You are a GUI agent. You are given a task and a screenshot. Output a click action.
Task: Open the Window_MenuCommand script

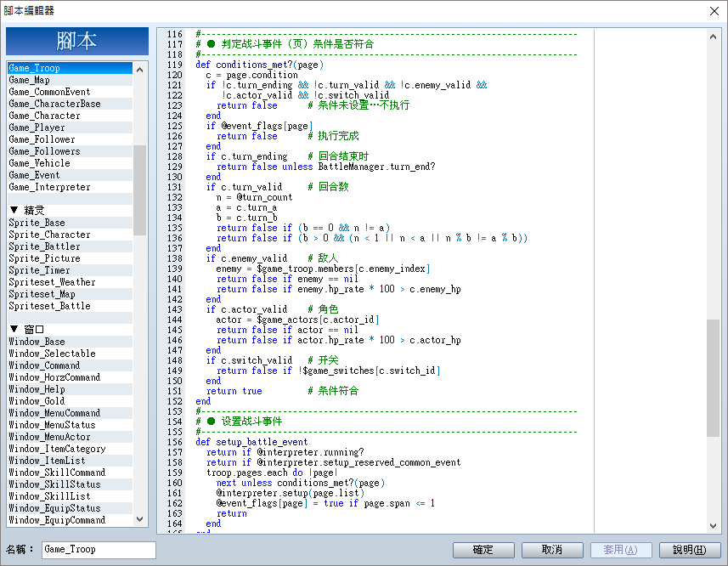click(70, 413)
